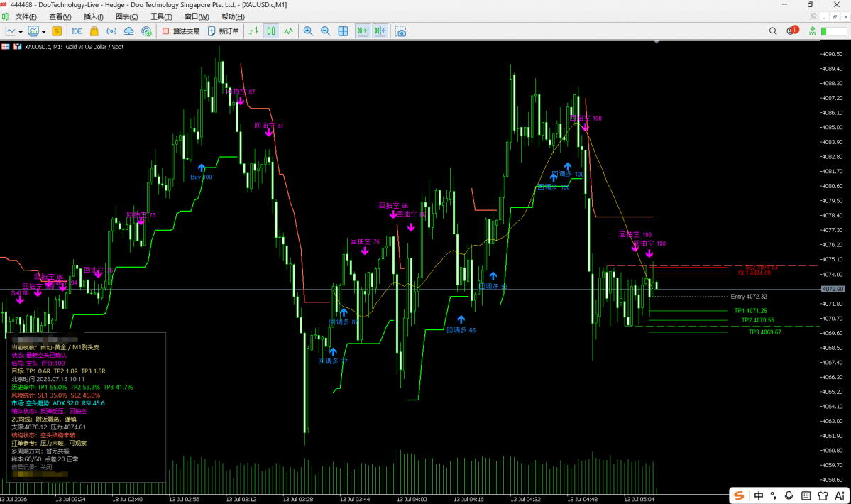The height and width of the screenshot is (504, 851).
Task: Click the unpin icon near window controls
Action: (813, 17)
